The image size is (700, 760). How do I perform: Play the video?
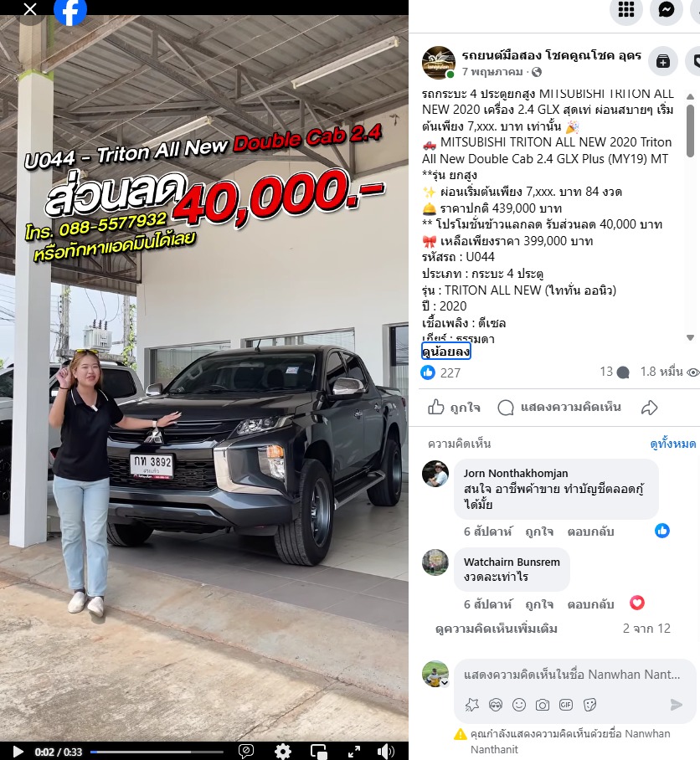pos(18,752)
